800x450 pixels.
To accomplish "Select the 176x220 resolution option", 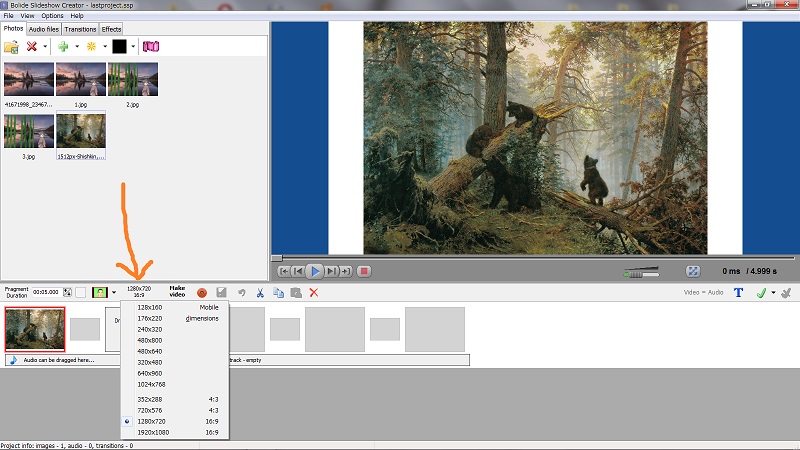I will click(x=175, y=318).
